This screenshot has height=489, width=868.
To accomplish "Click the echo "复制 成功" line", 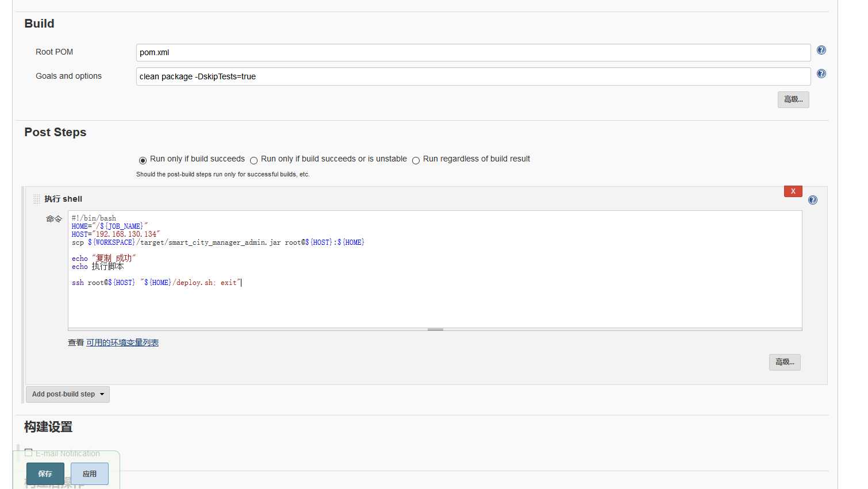I will tap(103, 259).
